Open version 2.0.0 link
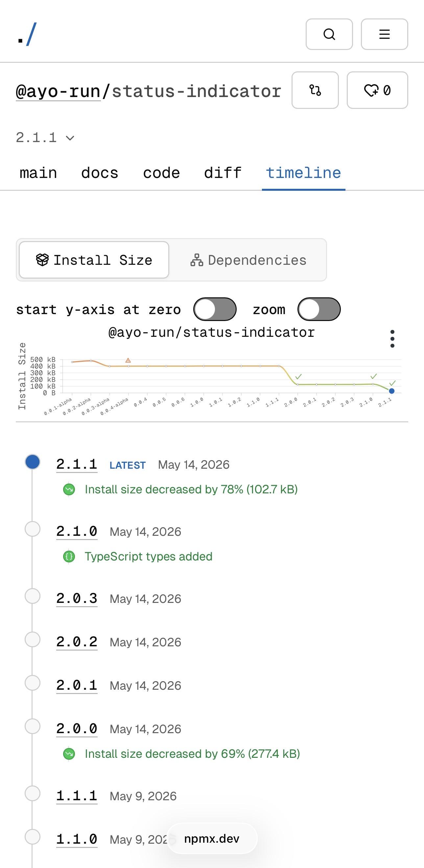This screenshot has width=424, height=868. point(77,729)
